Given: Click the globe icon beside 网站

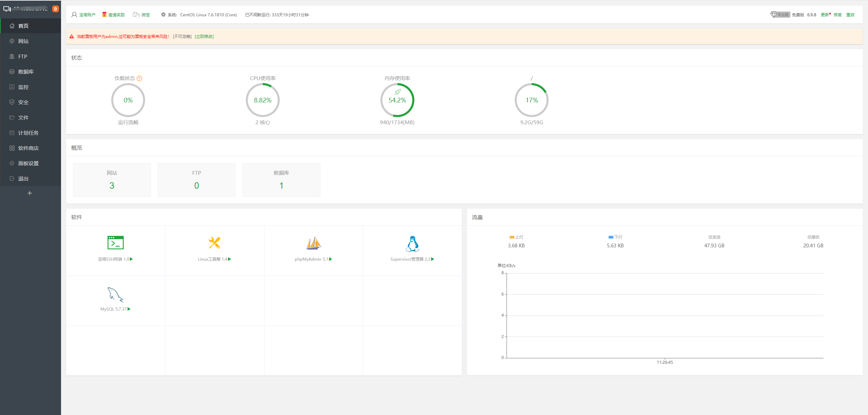Looking at the screenshot, I should click(12, 41).
